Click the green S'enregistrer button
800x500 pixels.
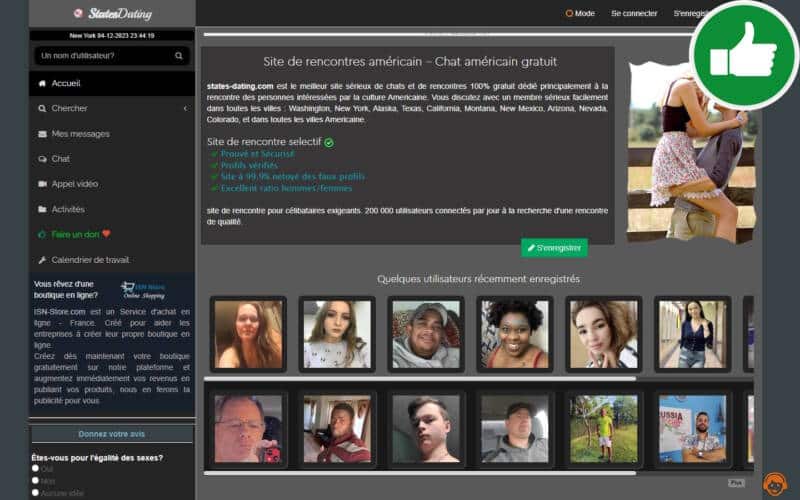554,248
